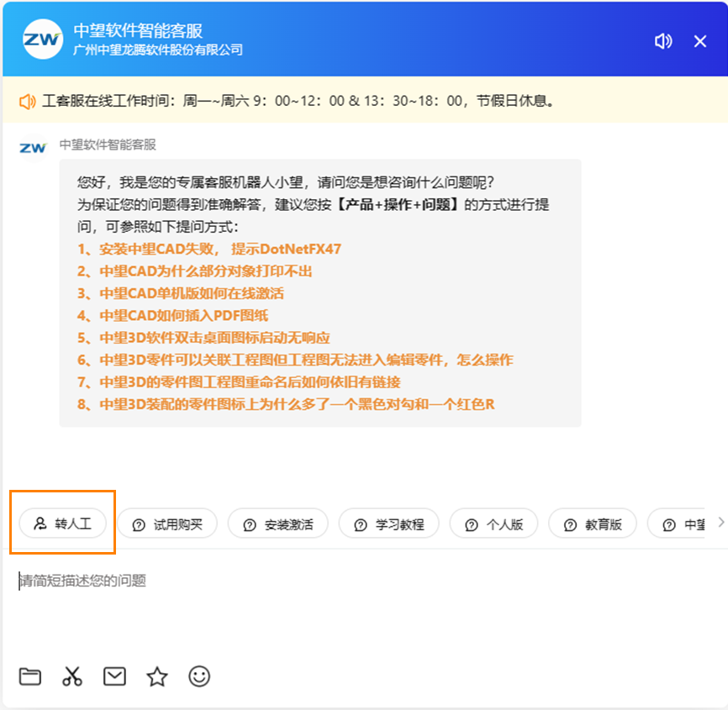Open question 2 about objects not printing
The height and width of the screenshot is (710, 728).
[x=194, y=271]
